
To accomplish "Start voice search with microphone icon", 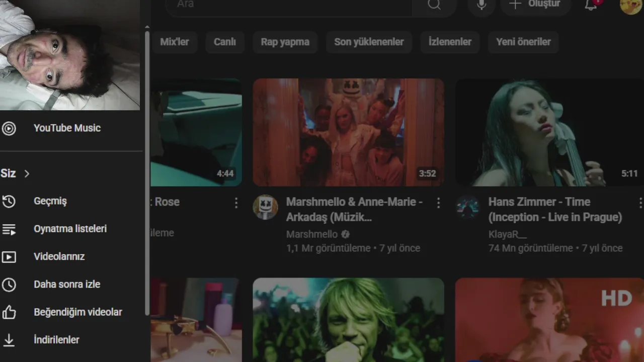I will coord(481,5).
